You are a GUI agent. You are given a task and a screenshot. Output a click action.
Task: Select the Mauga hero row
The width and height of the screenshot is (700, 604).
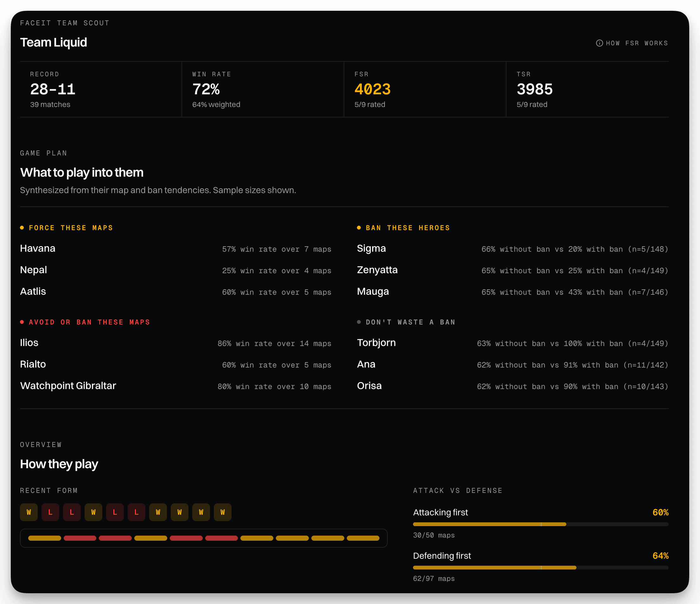coord(512,292)
